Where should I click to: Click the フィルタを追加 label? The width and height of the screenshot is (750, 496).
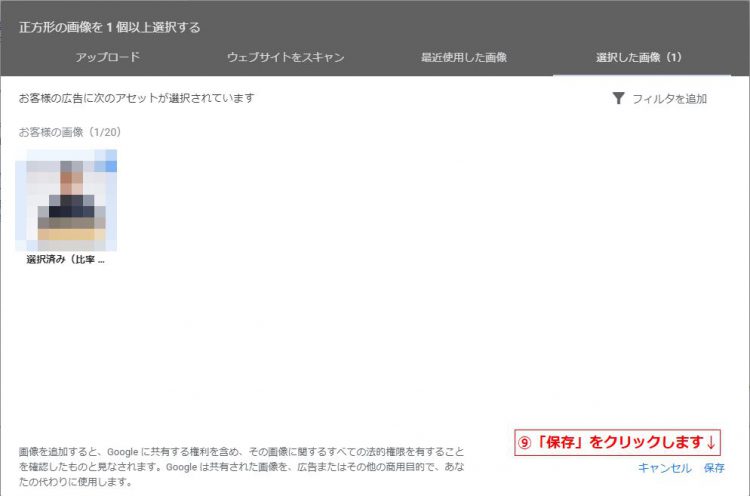670,99
